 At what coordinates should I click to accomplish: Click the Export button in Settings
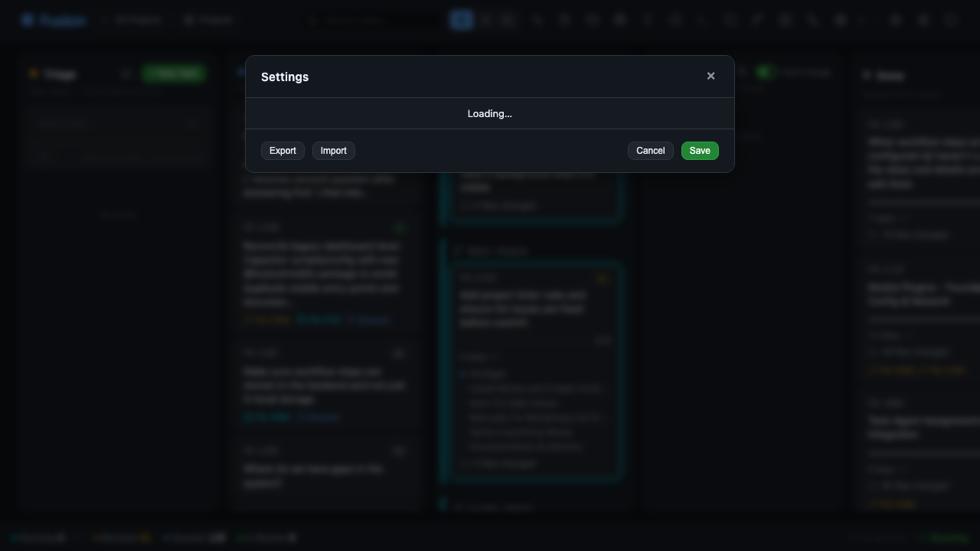(x=283, y=151)
